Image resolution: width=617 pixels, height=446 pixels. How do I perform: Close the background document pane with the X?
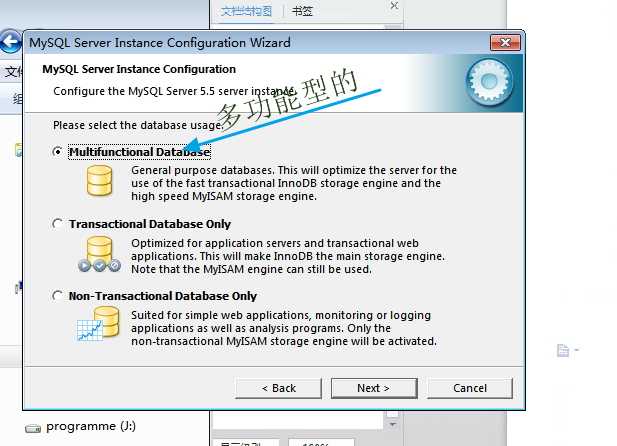[394, 6]
